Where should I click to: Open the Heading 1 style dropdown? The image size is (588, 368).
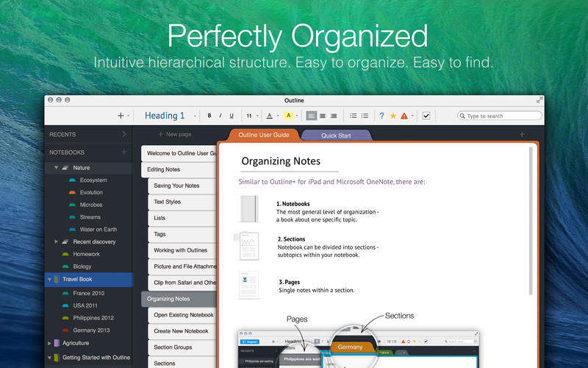pyautogui.click(x=171, y=116)
